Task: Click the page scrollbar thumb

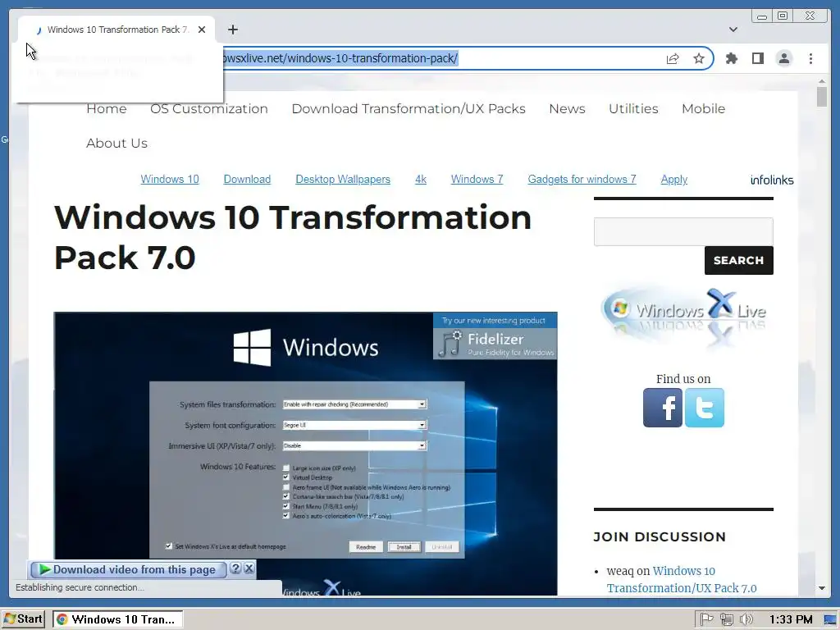Action: click(822, 97)
